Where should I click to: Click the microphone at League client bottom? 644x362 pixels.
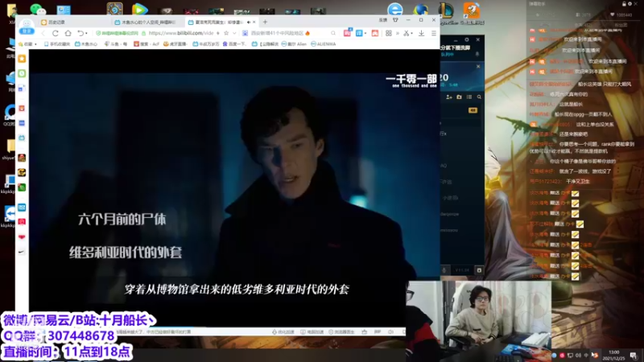point(444,270)
